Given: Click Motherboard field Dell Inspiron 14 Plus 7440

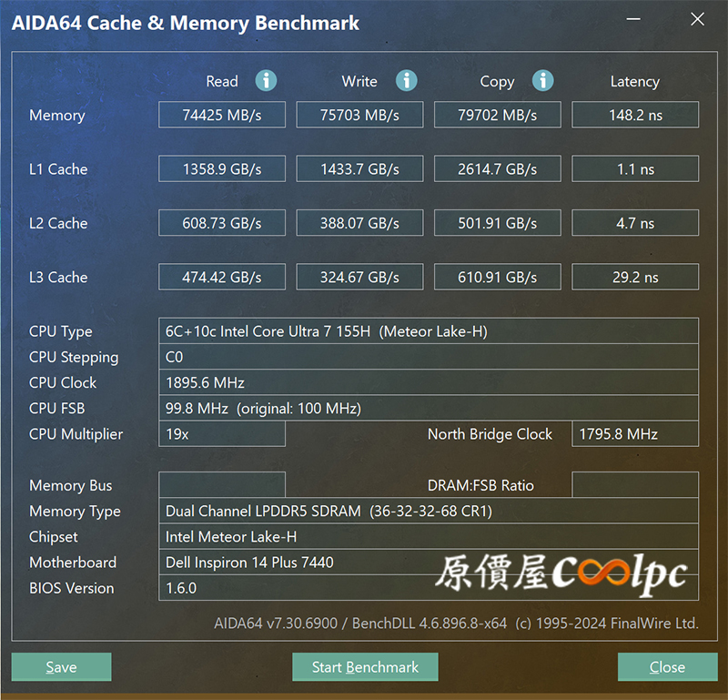Looking at the screenshot, I should coord(429,562).
